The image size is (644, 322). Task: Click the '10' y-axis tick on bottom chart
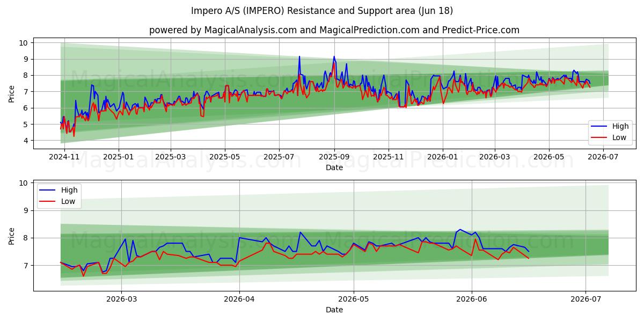click(x=24, y=183)
